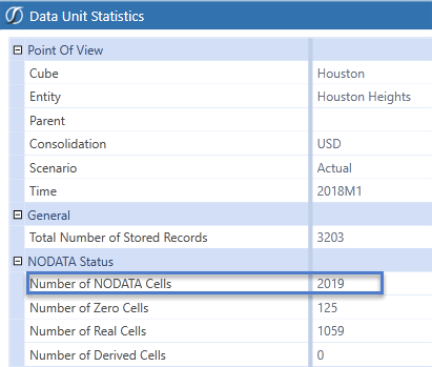
Task: Click the OneStream logo icon in title bar
Action: click(x=14, y=16)
